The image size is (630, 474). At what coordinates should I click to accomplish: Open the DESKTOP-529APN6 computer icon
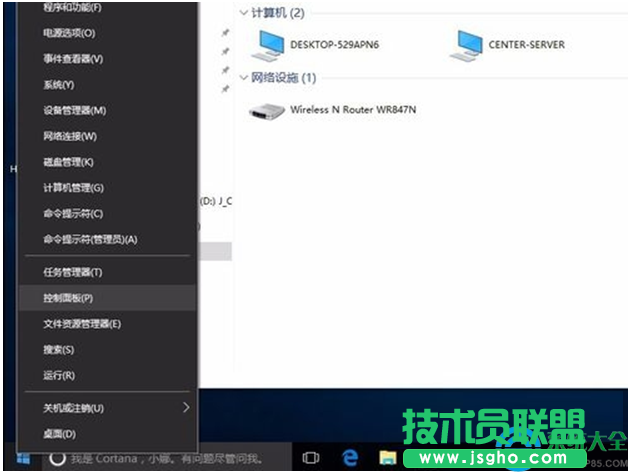(x=270, y=44)
